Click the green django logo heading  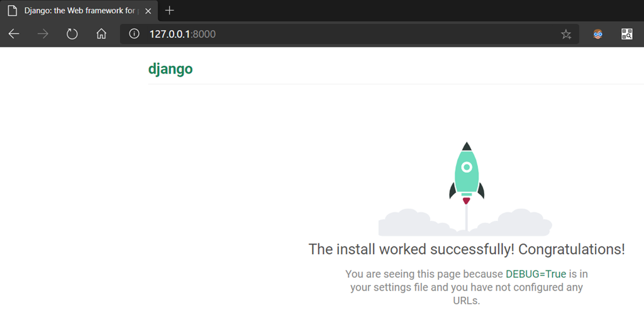[x=170, y=69]
